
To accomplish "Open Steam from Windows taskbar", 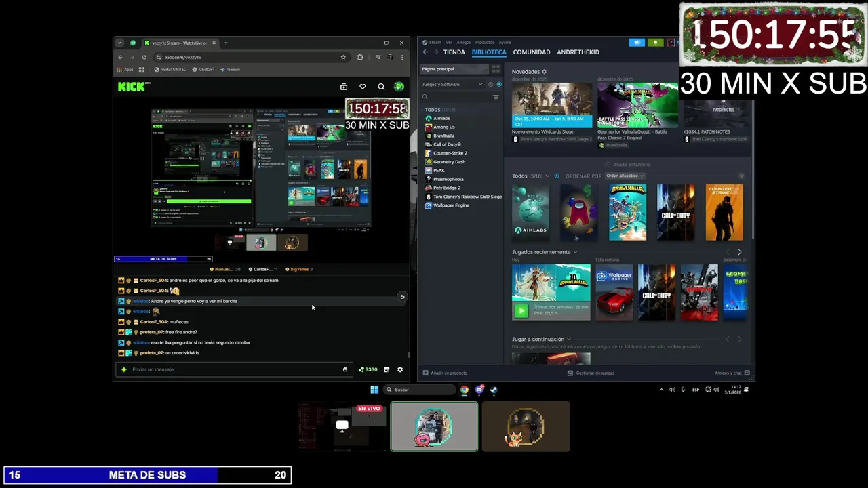I will [x=494, y=390].
